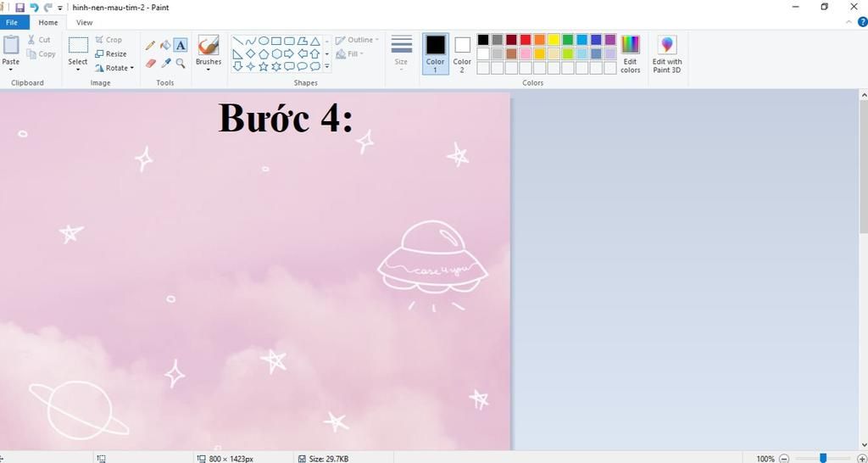
Task: Click the Paste clipboard button
Action: (10, 46)
